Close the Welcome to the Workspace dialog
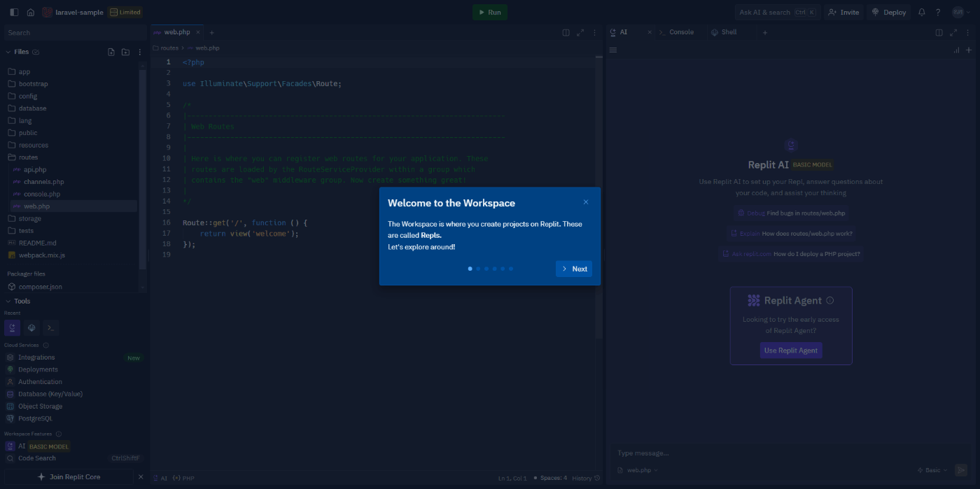This screenshot has width=980, height=489. click(586, 202)
